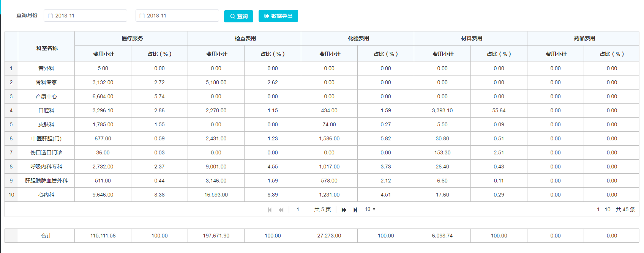The width and height of the screenshot is (644, 253).
Task: Click the previous page arrow icon
Action: [281, 210]
